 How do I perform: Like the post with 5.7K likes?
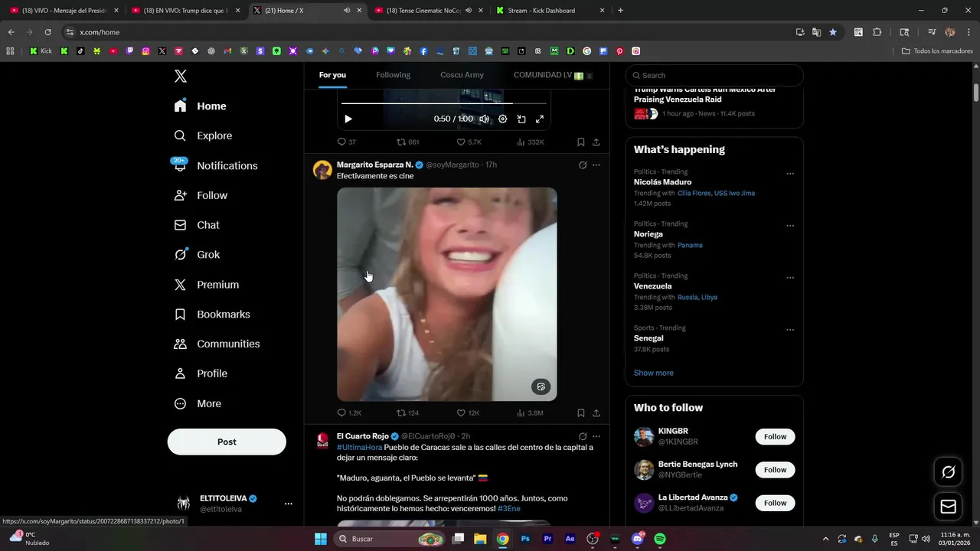click(x=469, y=142)
